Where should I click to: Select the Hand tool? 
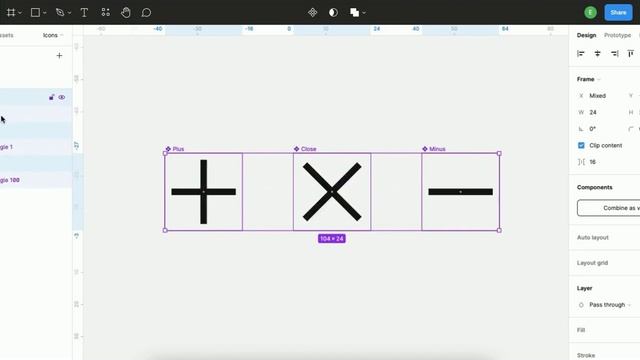coord(126,13)
